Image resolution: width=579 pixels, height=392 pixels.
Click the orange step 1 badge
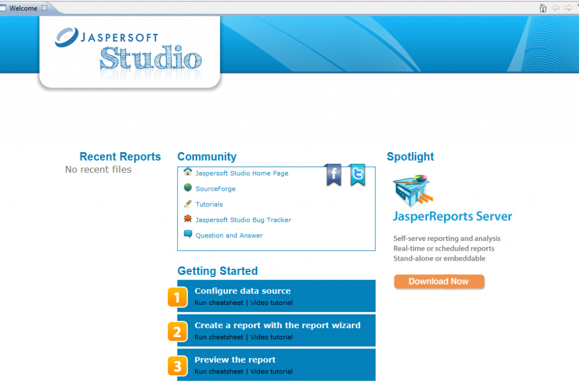click(177, 297)
